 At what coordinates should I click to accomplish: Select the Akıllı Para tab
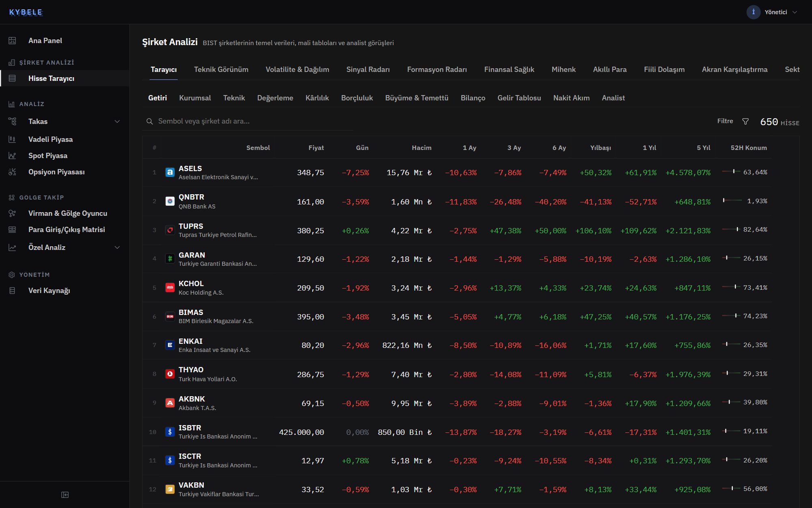click(x=610, y=69)
